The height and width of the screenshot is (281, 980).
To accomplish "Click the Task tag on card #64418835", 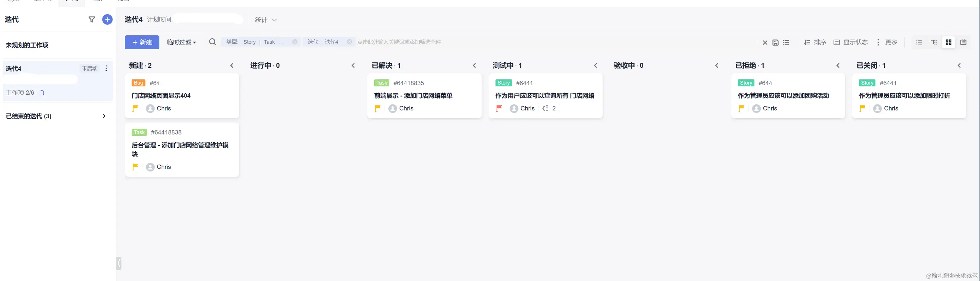I will pyautogui.click(x=381, y=83).
